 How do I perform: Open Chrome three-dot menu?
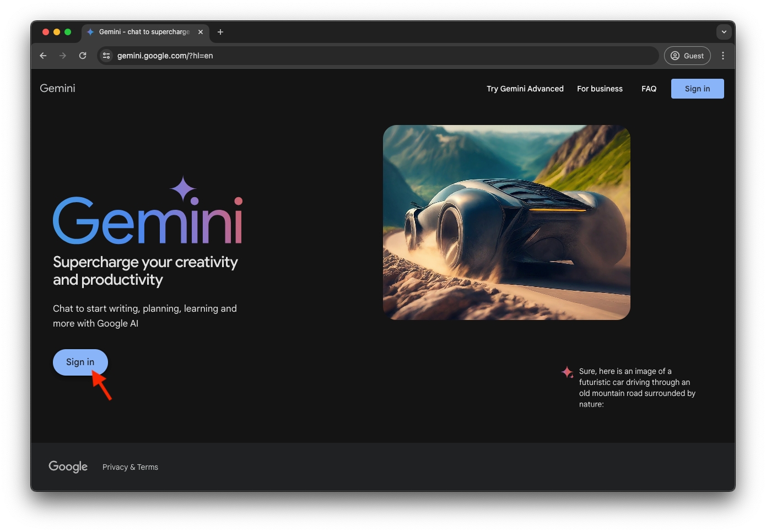click(x=723, y=56)
